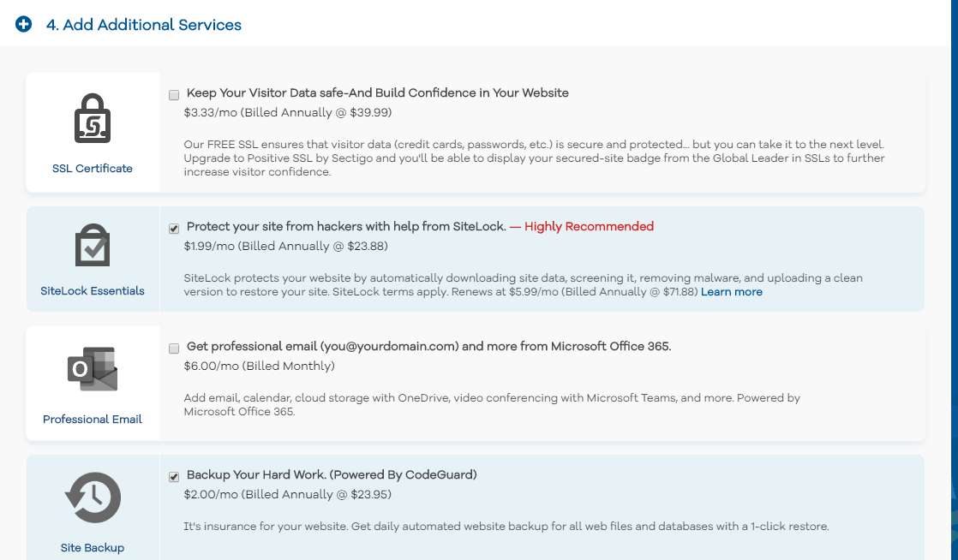Viewport: 958px width, 560px height.
Task: Uncheck the CodeGuard backup checkbox
Action: pos(174,476)
